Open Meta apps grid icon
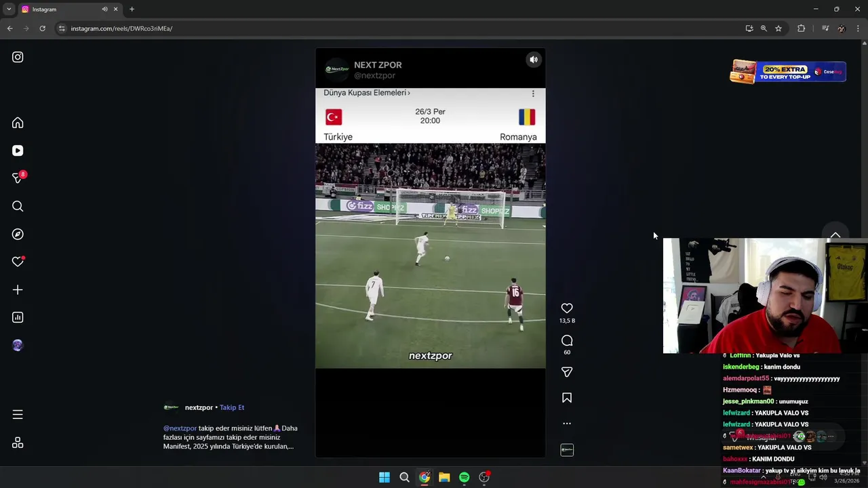 pyautogui.click(x=18, y=443)
